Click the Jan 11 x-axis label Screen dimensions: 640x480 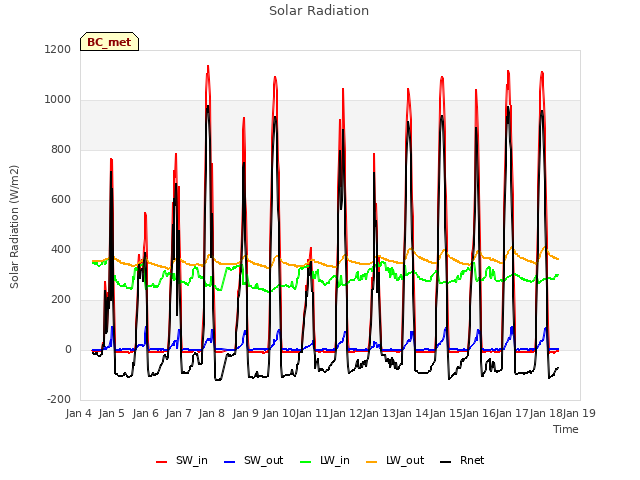[312, 413]
